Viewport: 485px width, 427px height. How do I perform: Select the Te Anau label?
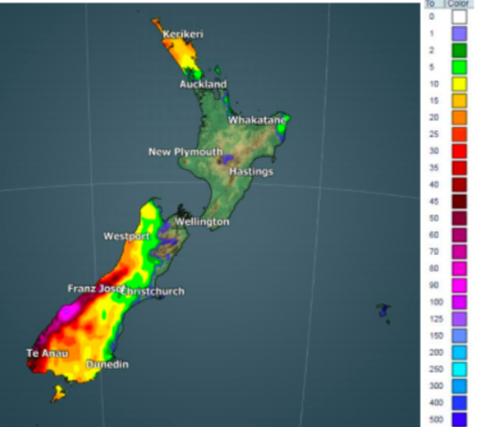click(47, 353)
